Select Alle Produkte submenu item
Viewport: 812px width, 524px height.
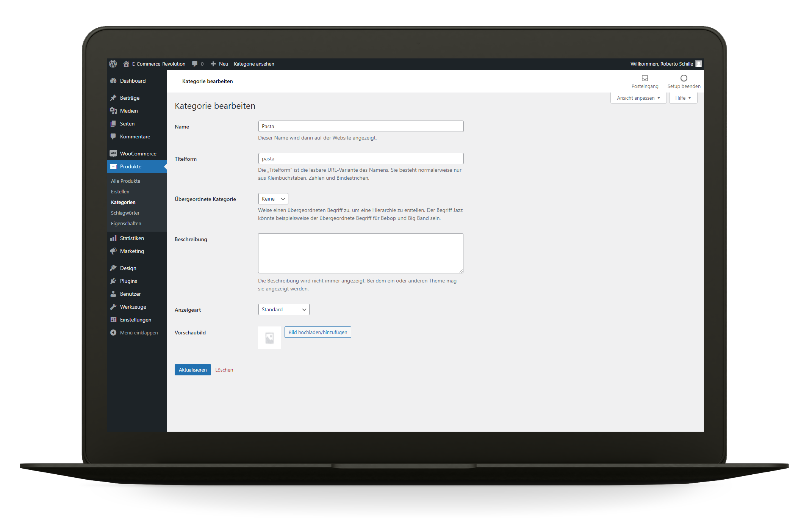point(125,181)
